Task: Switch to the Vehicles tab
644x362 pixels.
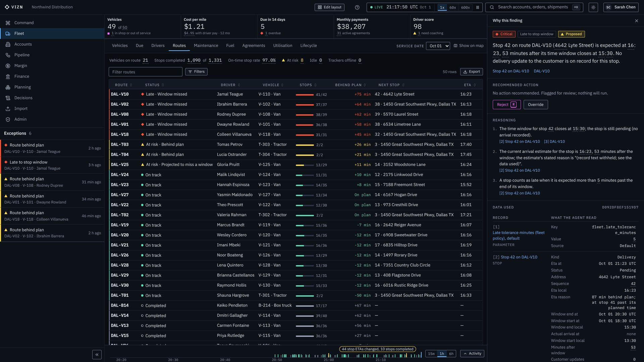Action: point(120,46)
